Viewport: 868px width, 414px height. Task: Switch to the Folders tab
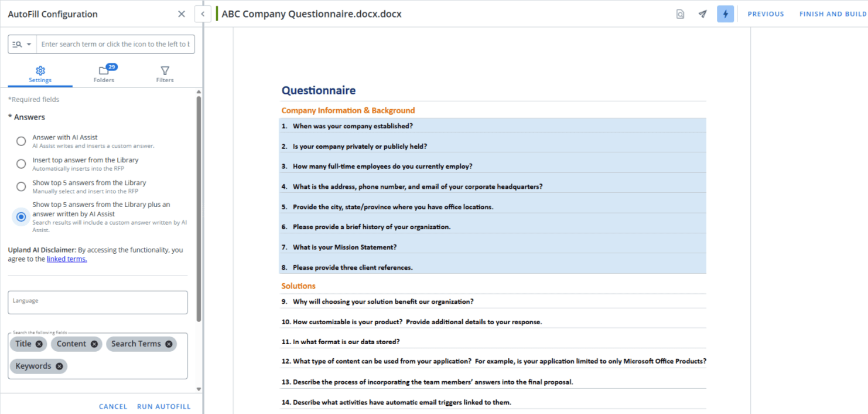[x=104, y=73]
